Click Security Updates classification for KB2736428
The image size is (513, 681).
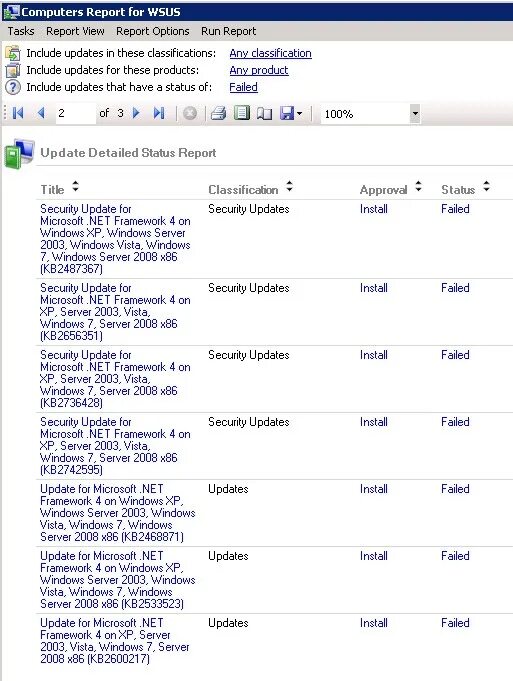248,355
